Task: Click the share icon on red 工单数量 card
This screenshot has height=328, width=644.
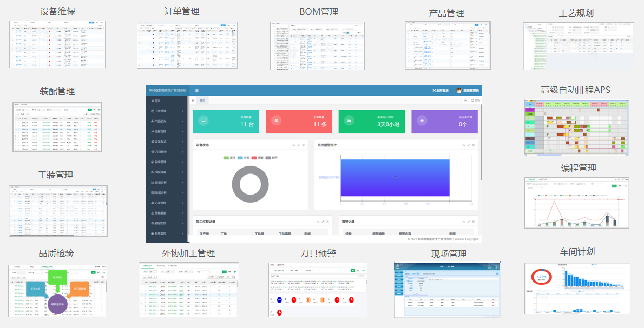Action: [277, 121]
